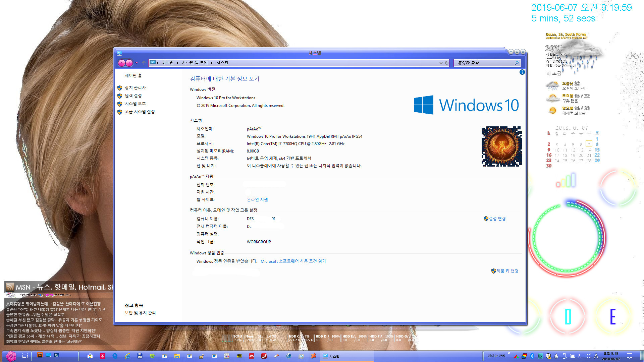Screen dimensions: 644x362
Task: Click the MSN news gadget header
Action: pyautogui.click(x=59, y=287)
